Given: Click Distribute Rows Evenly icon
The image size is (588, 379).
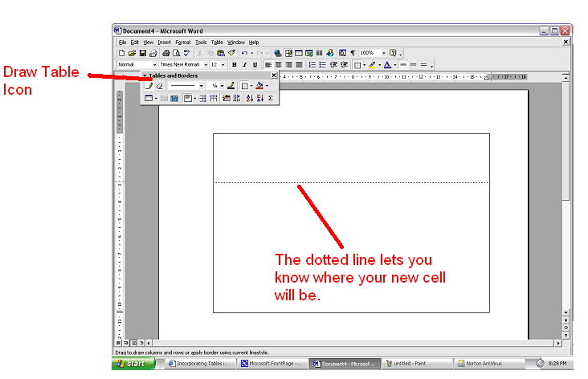Looking at the screenshot, I should click(203, 98).
